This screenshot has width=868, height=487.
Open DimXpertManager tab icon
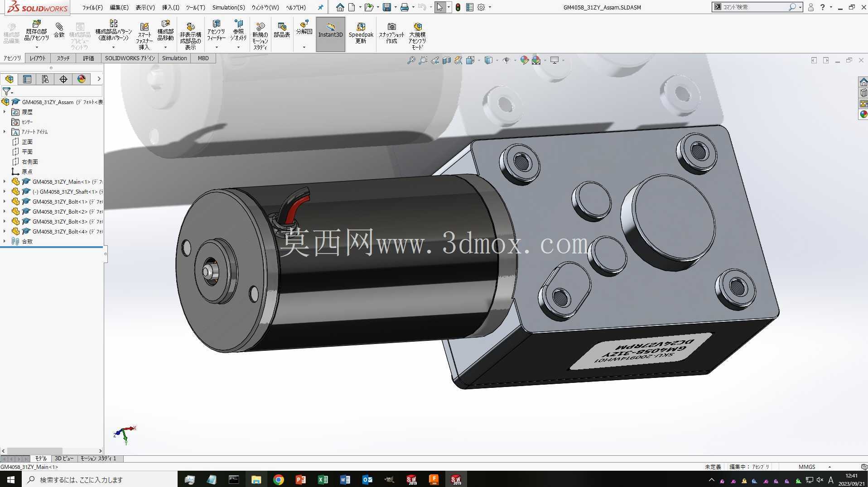(x=63, y=79)
